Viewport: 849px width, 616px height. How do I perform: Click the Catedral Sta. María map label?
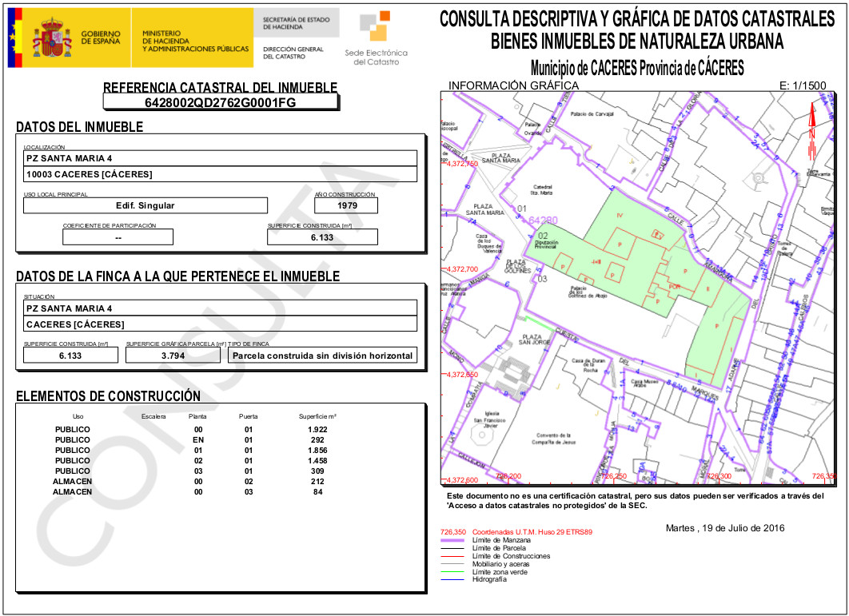[x=543, y=189]
